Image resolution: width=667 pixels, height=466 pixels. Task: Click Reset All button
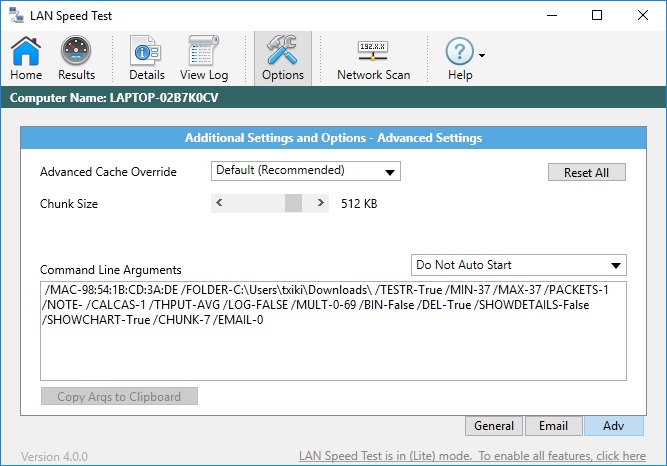[587, 172]
